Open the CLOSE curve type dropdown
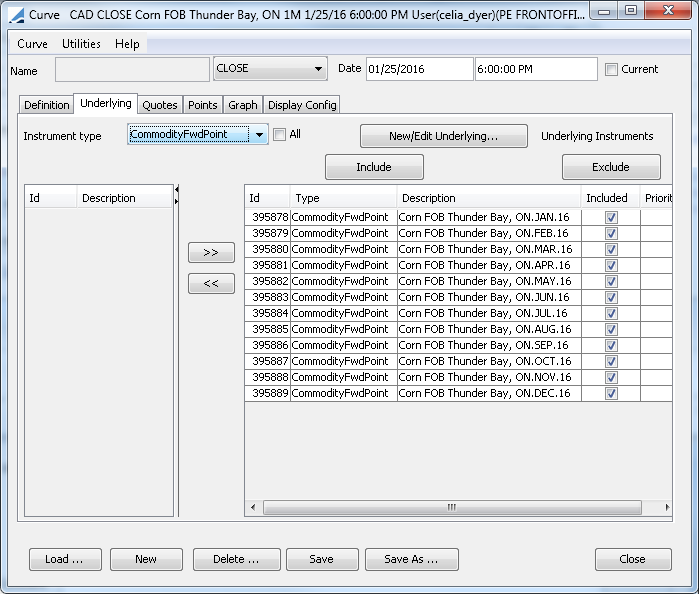 click(270, 69)
